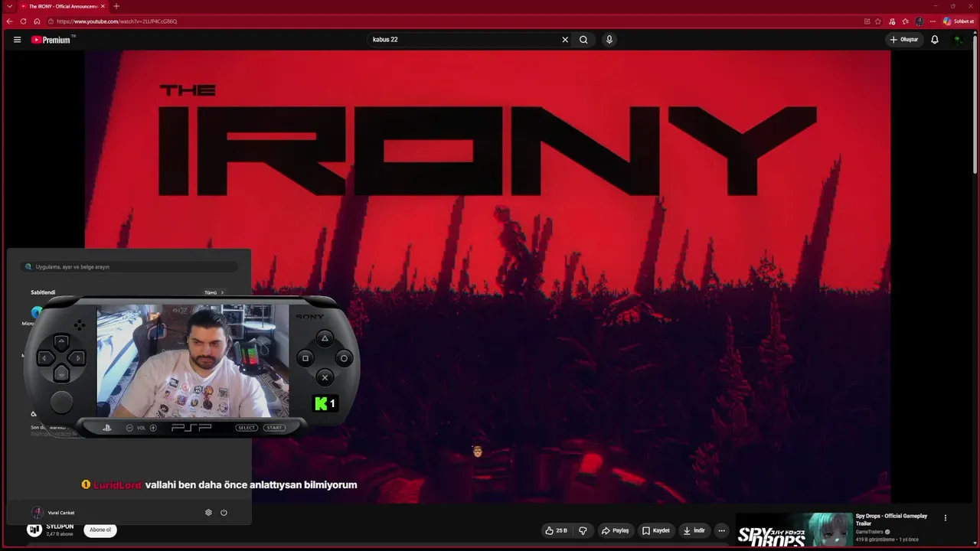Screen dimensions: 980x551
Task: Open browser settings and more menu
Action: (x=933, y=21)
